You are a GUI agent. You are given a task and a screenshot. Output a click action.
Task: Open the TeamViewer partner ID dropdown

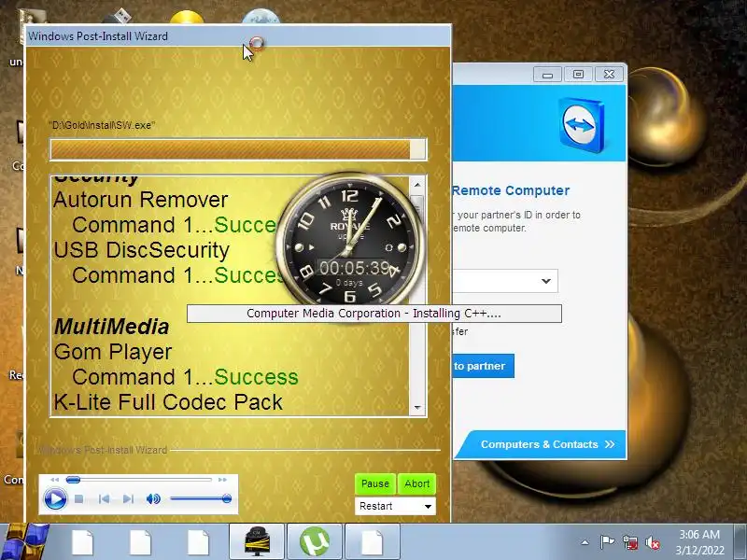pyautogui.click(x=546, y=282)
